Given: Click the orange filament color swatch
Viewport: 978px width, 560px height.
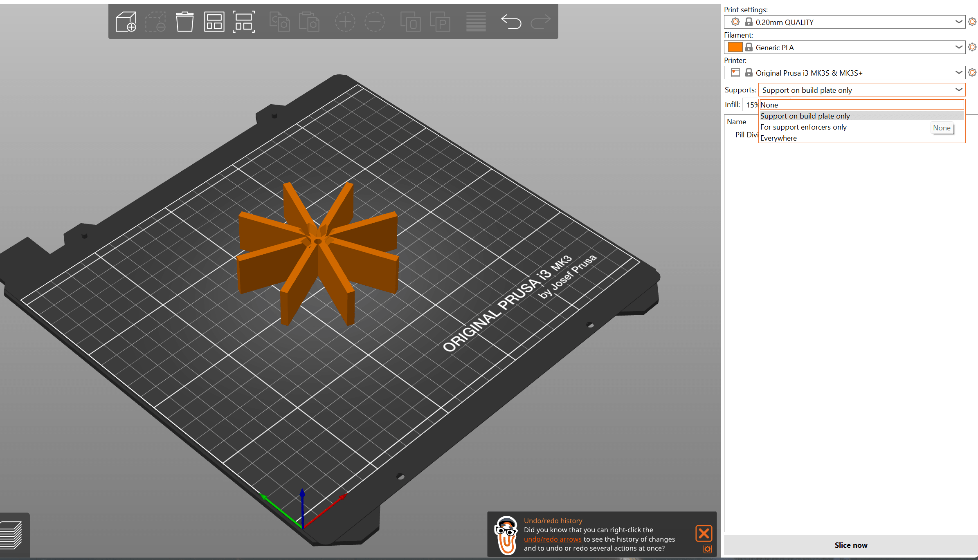Looking at the screenshot, I should [735, 47].
